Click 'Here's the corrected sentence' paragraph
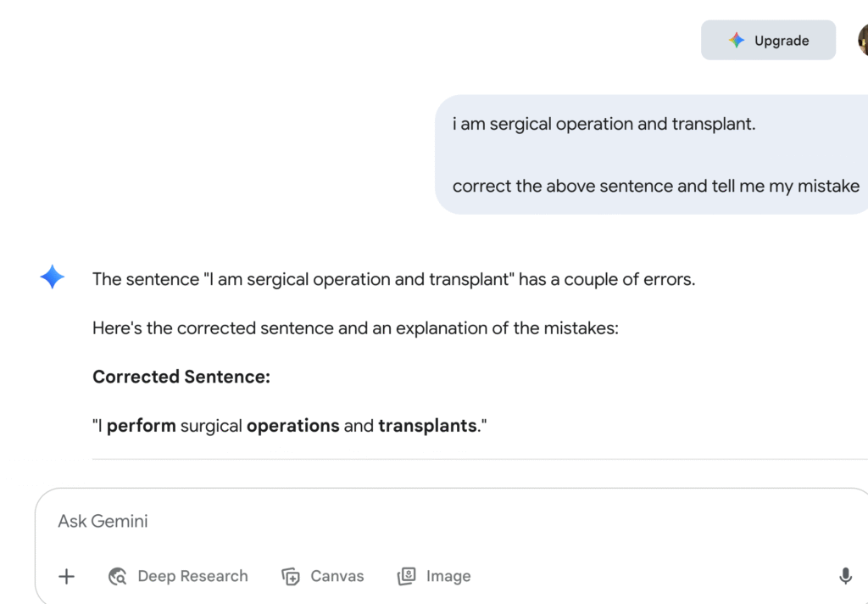Viewport: 868px width, 604px height. (x=355, y=328)
